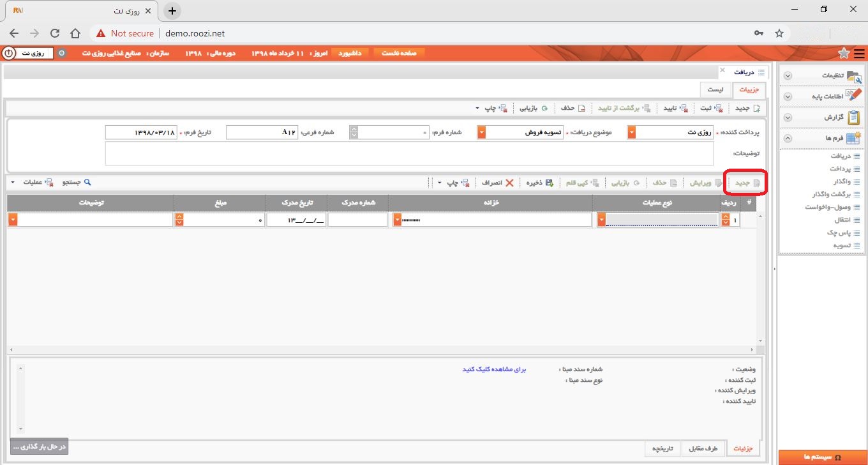Open the خزانه cell dropdown arrow
The image size is (868, 465).
point(398,220)
